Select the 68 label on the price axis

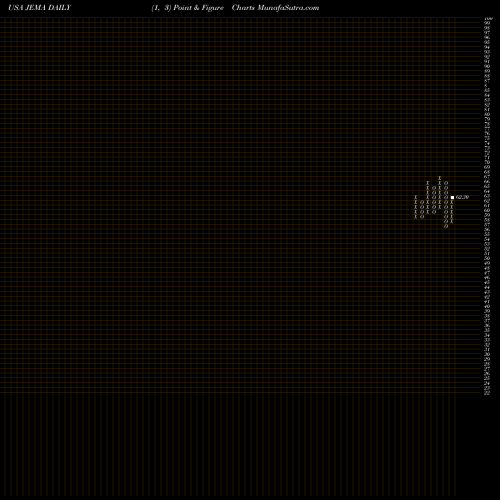[487, 172]
